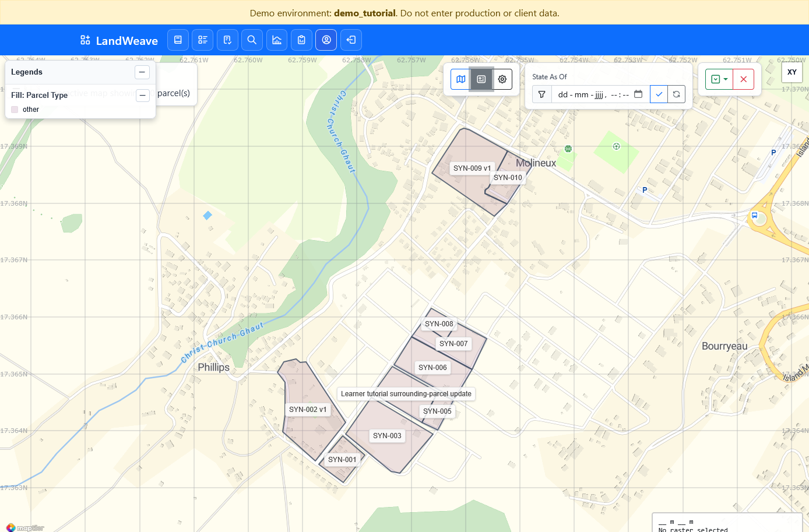Click the LandWeave logo icon
This screenshot has height=532, width=809.
(85, 40)
